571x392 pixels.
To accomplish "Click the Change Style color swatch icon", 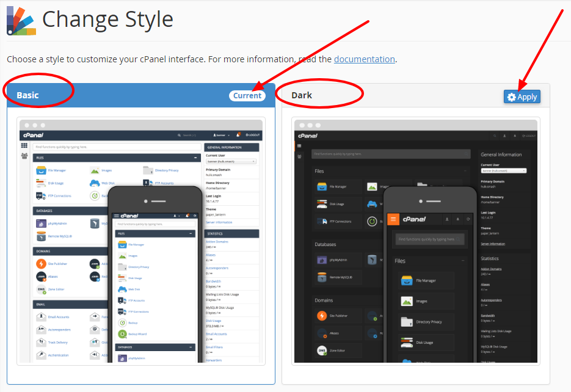I will tap(21, 20).
